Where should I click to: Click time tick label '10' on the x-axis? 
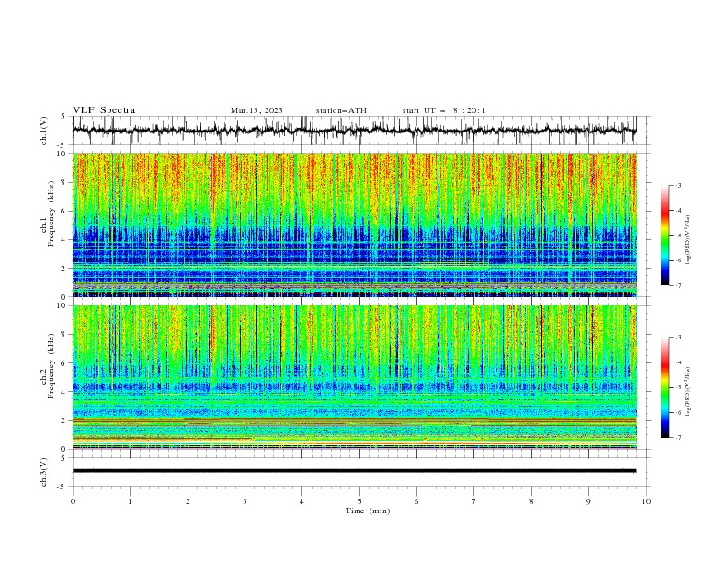(x=646, y=501)
